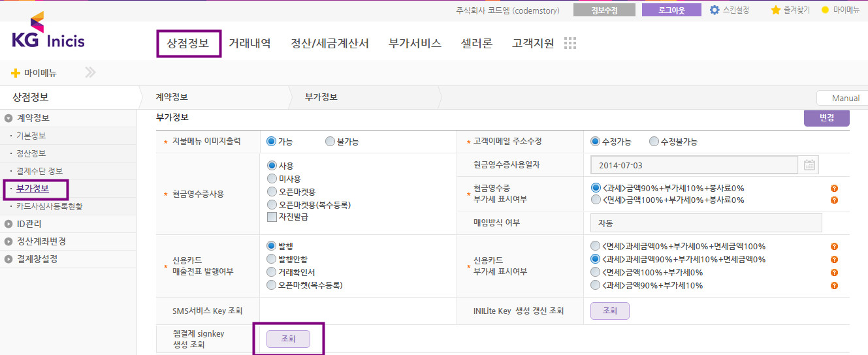Click the 계약정보 breadcrumb tab
Screen dimensions: 868x355
click(x=172, y=97)
